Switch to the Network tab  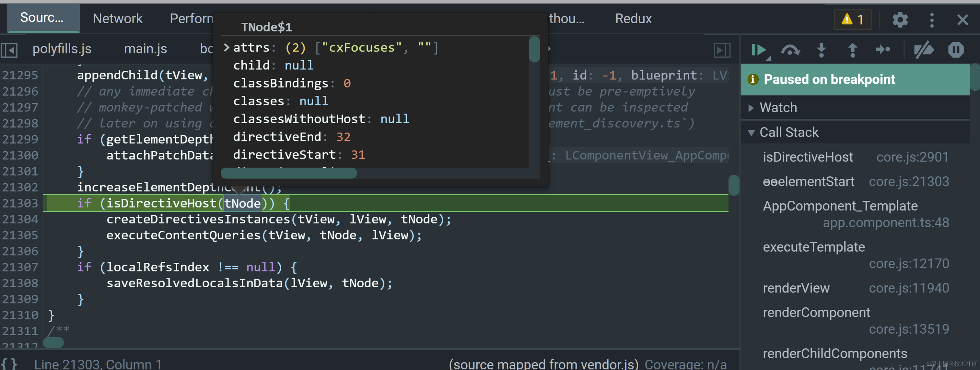tap(118, 19)
